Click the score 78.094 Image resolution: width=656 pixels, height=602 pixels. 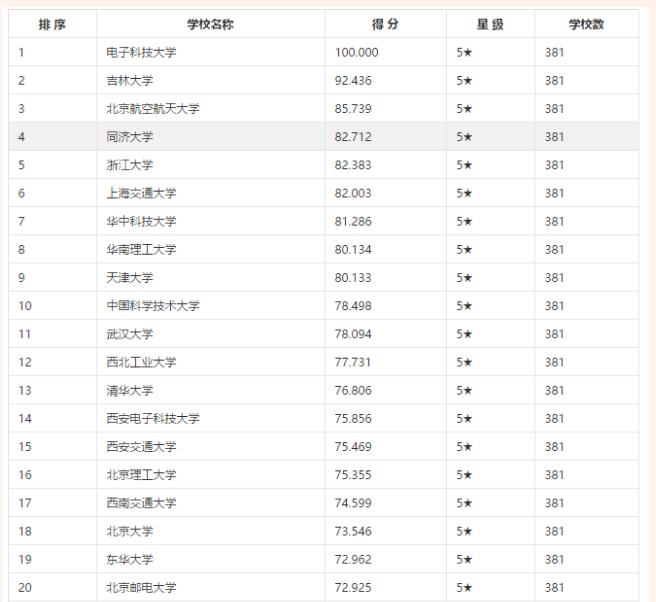(x=353, y=334)
